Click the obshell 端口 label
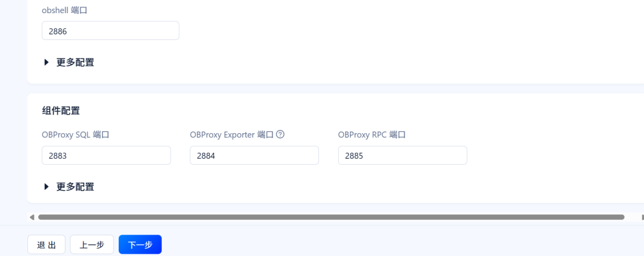 (x=65, y=10)
